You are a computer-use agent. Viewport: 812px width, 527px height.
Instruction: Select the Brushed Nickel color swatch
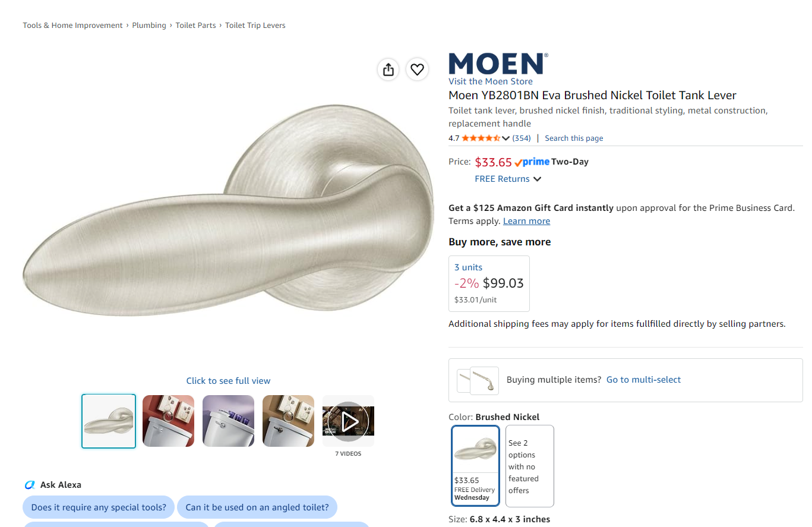pyautogui.click(x=475, y=465)
